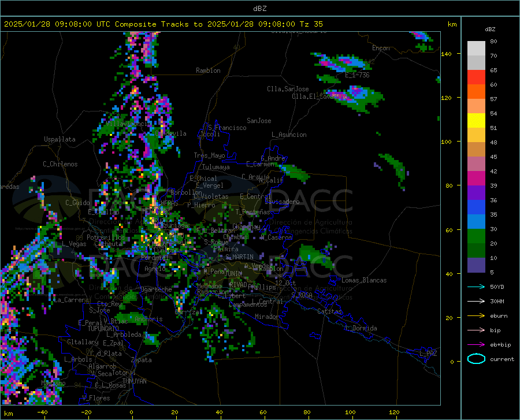This screenshot has height=420, width=520.
Task: Click the '-40' tick on bottom axis
Action: click(x=42, y=412)
